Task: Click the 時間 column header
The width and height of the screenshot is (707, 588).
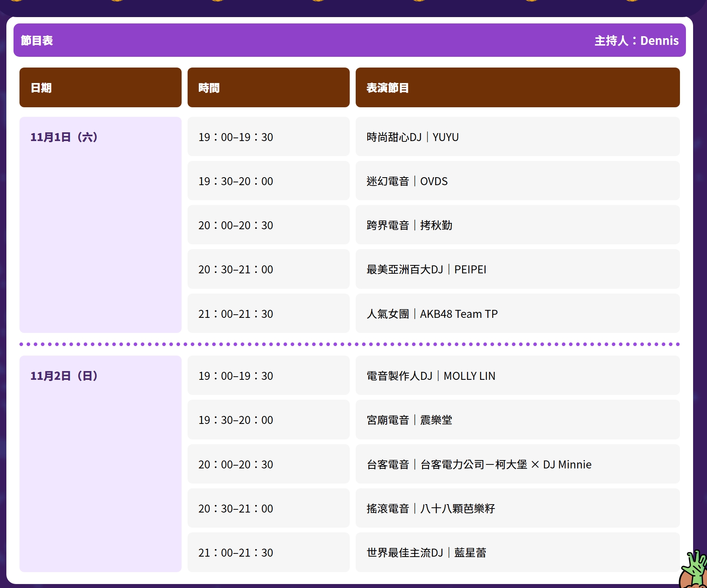Action: click(x=268, y=87)
